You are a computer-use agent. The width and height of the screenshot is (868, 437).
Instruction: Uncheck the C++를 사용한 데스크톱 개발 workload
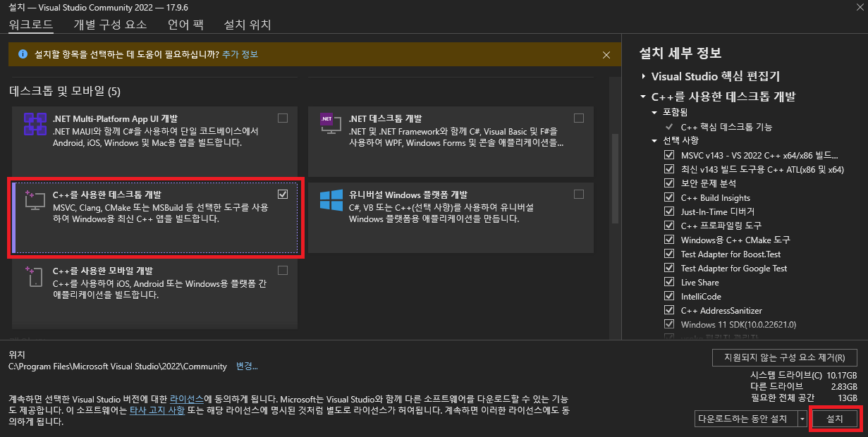(x=283, y=195)
